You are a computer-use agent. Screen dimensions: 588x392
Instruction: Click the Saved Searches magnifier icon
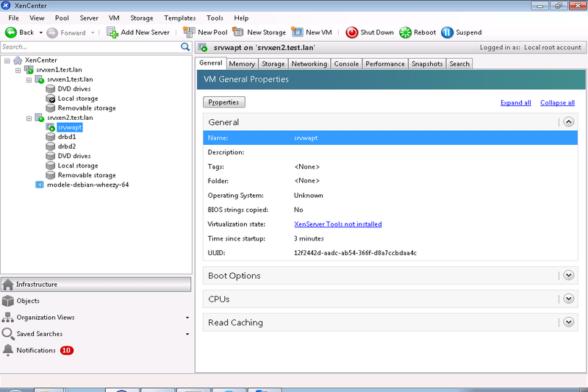[8, 333]
